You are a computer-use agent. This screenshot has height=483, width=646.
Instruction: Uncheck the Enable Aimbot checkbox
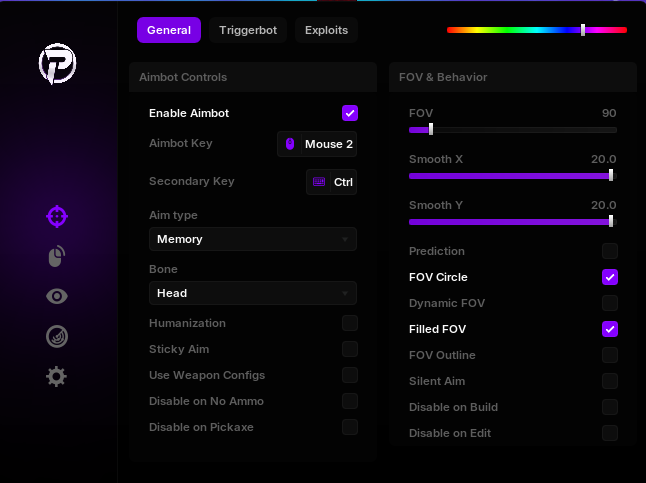tap(349, 113)
